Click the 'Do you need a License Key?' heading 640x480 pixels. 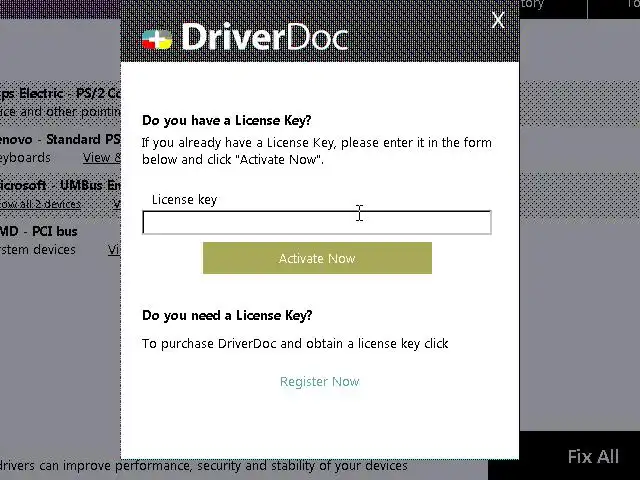click(227, 315)
